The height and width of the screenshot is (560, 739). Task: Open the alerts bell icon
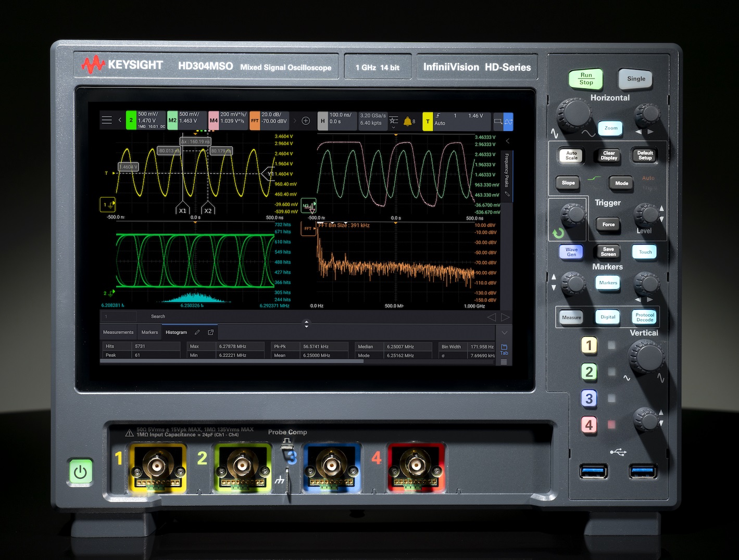pos(408,121)
